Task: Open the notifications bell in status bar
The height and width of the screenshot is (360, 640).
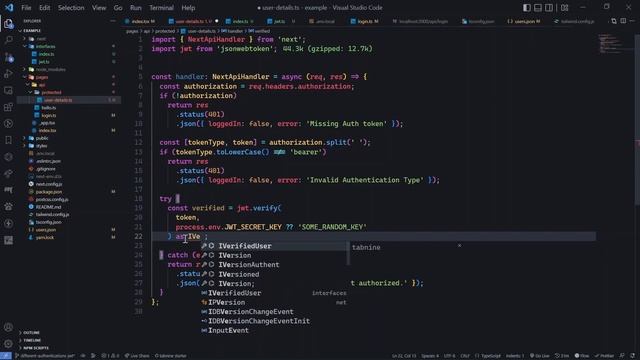Action: pos(632,356)
